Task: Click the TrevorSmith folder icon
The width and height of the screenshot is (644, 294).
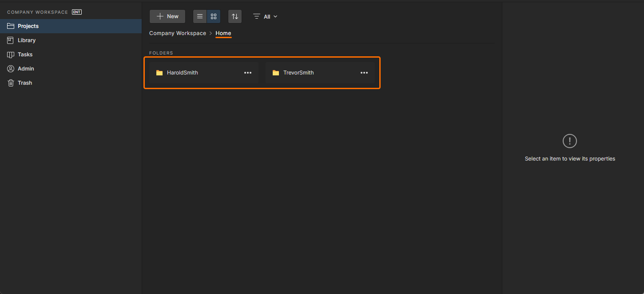Action: coord(276,73)
